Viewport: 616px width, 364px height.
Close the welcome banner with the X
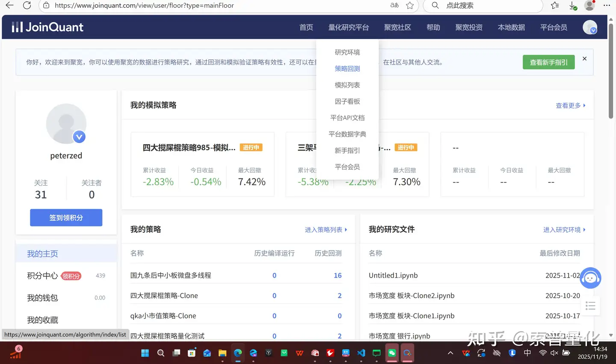584,59
